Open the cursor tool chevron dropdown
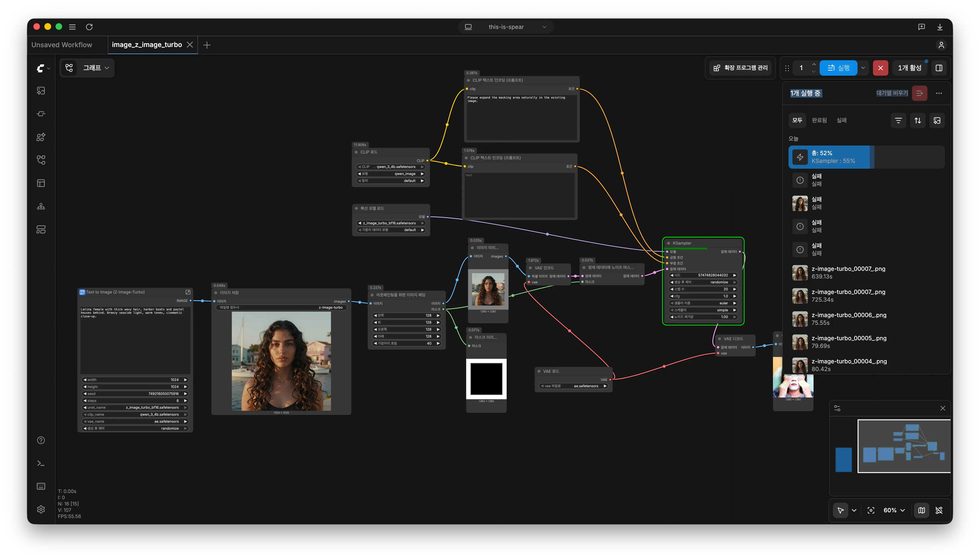 tap(854, 510)
